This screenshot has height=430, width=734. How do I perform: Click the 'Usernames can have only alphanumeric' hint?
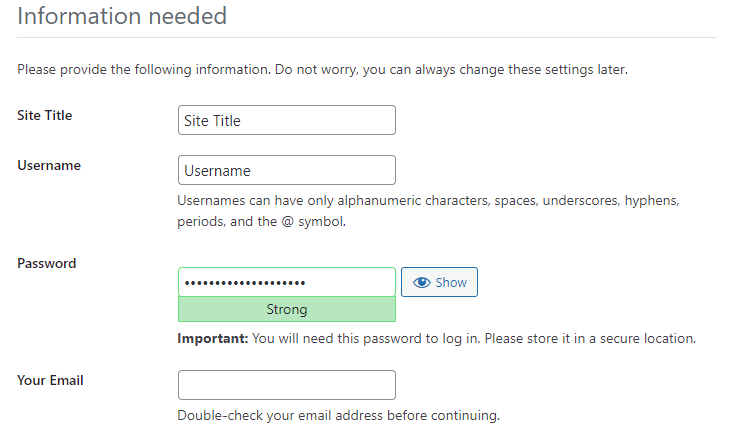(428, 201)
